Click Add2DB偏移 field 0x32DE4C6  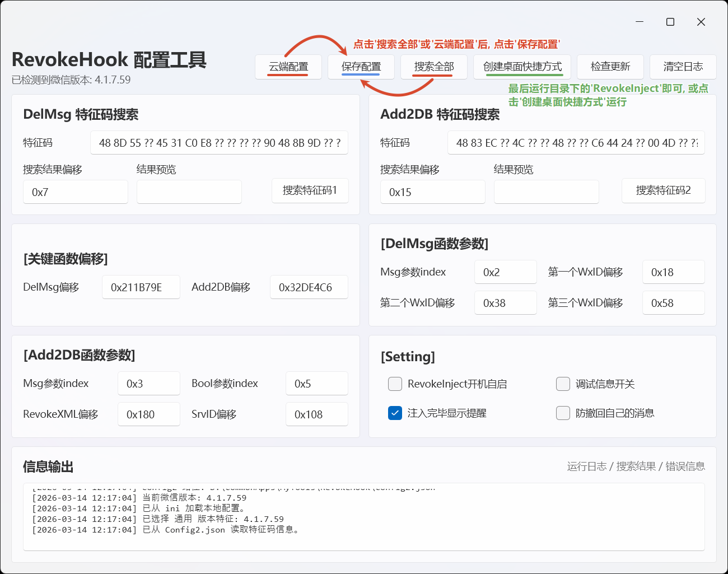pos(309,287)
